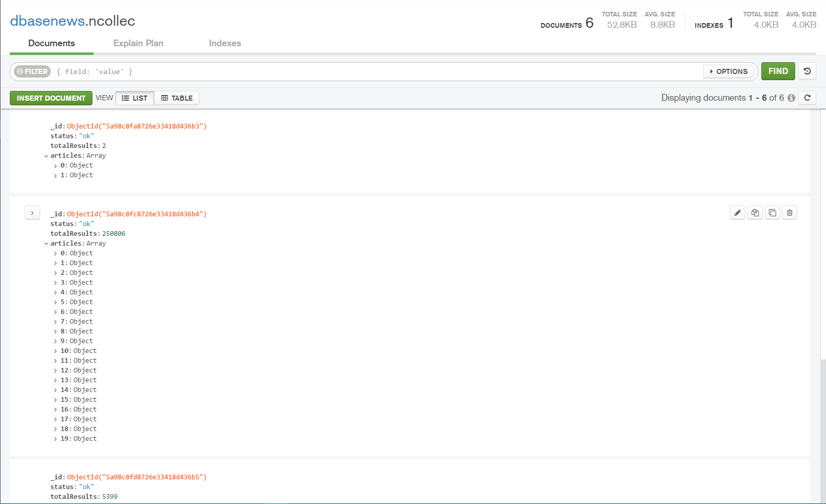Expand article 2 Object in second document
The width and height of the screenshot is (826, 504).
pyautogui.click(x=55, y=273)
